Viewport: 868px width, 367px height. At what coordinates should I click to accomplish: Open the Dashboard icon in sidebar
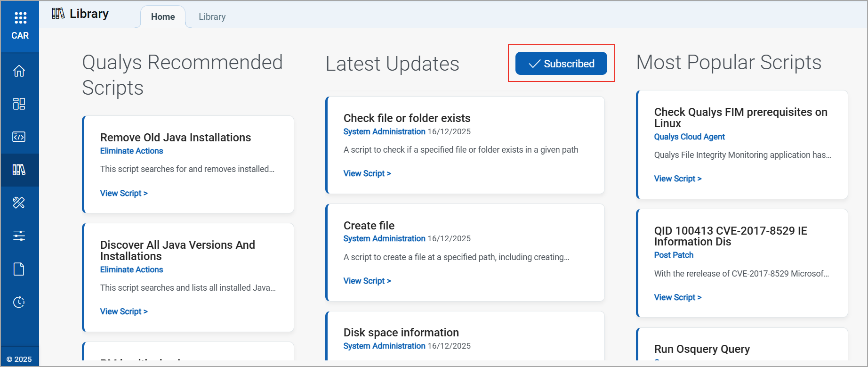click(19, 104)
